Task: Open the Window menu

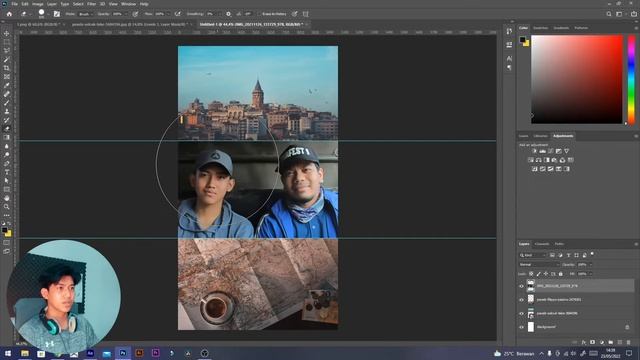Action: click(x=128, y=4)
